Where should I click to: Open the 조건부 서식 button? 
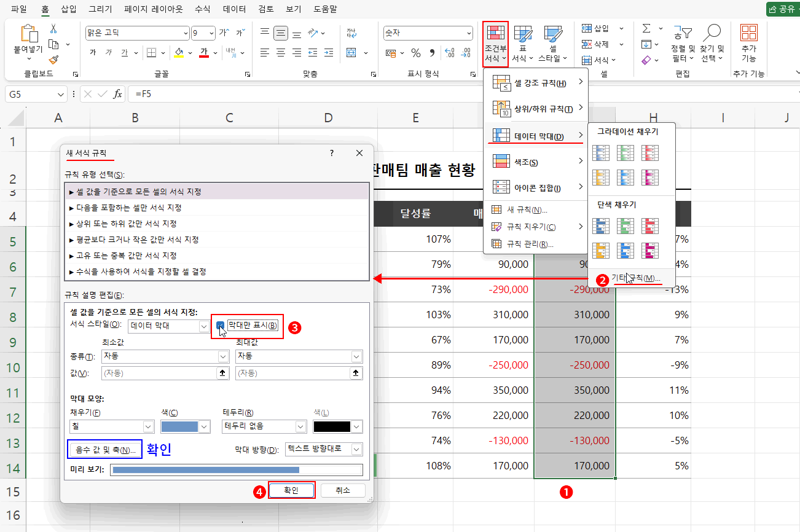(x=495, y=44)
